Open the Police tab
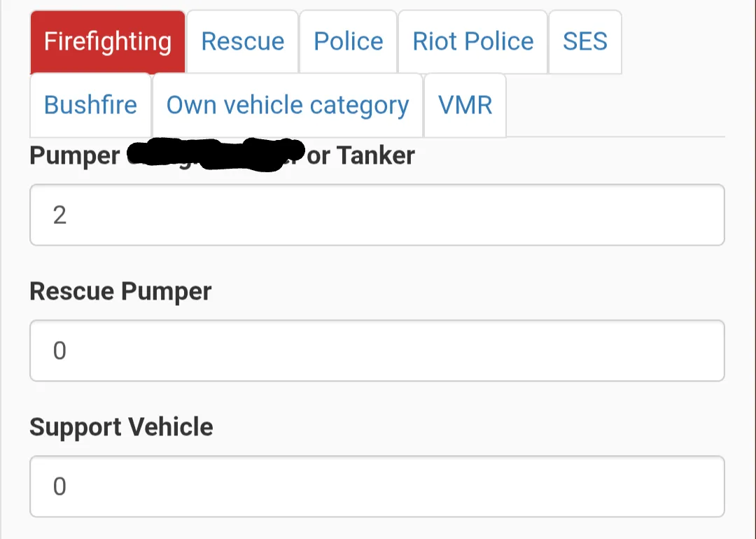The image size is (756, 539). coord(348,42)
